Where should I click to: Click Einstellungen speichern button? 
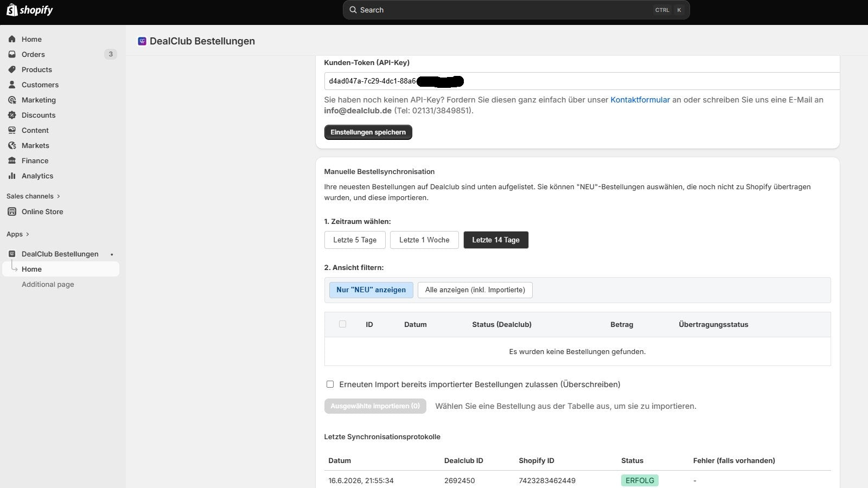pos(368,132)
